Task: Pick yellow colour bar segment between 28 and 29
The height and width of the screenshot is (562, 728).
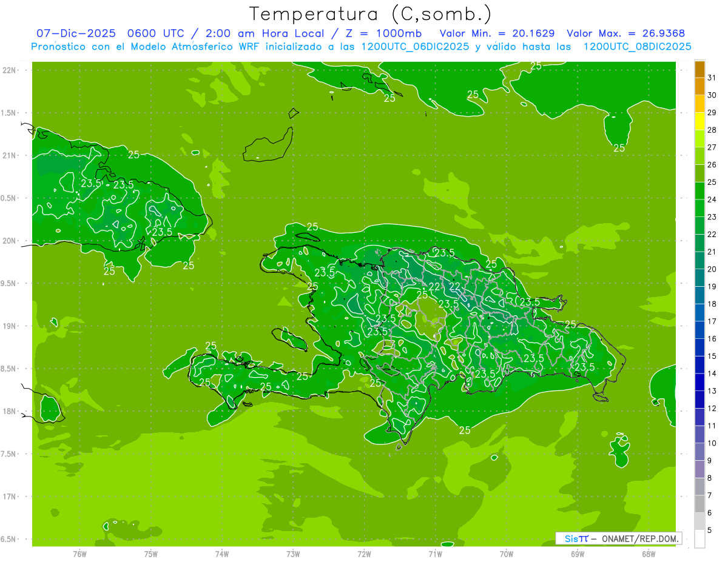Action: coord(699,121)
